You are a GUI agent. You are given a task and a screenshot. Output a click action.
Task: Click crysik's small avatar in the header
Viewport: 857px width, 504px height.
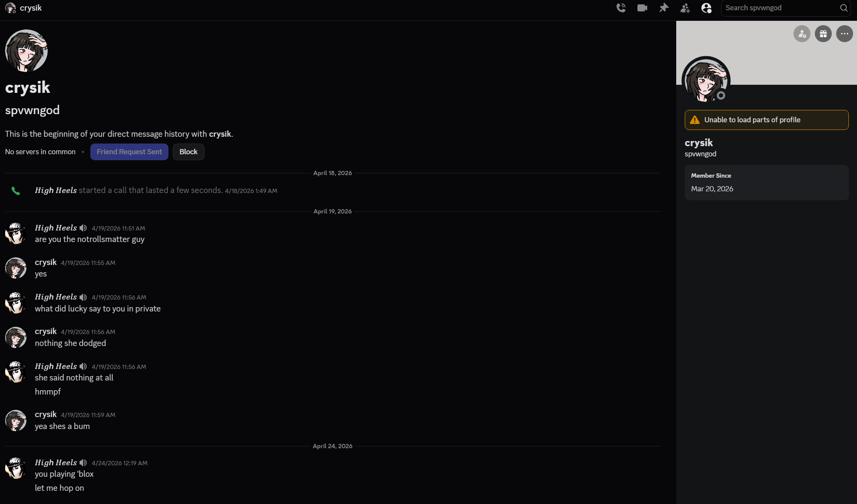[x=11, y=8]
